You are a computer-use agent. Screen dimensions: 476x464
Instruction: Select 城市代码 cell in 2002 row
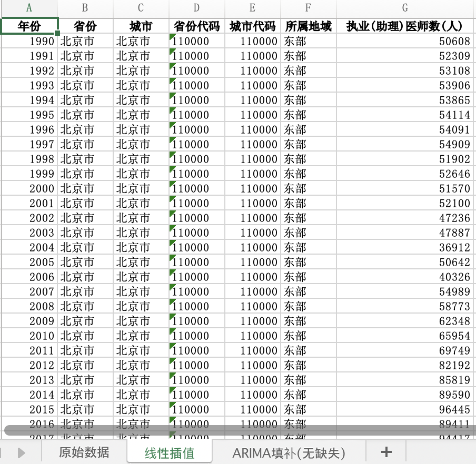pos(253,218)
